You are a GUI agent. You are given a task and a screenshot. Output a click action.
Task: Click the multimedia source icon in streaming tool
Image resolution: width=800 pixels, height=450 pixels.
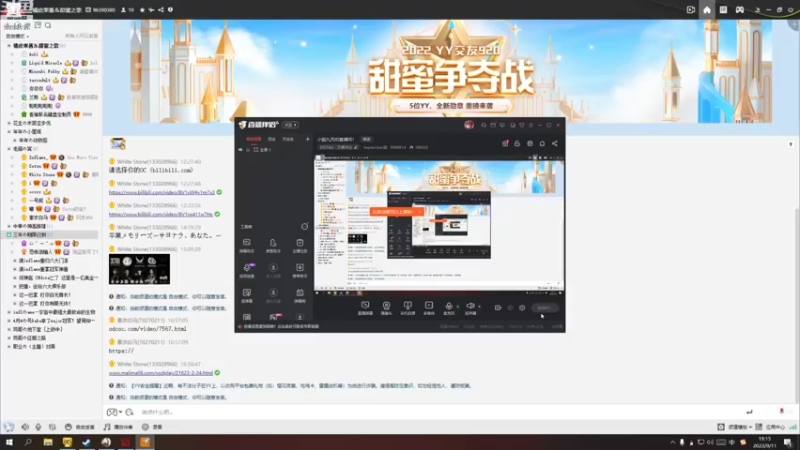(429, 307)
